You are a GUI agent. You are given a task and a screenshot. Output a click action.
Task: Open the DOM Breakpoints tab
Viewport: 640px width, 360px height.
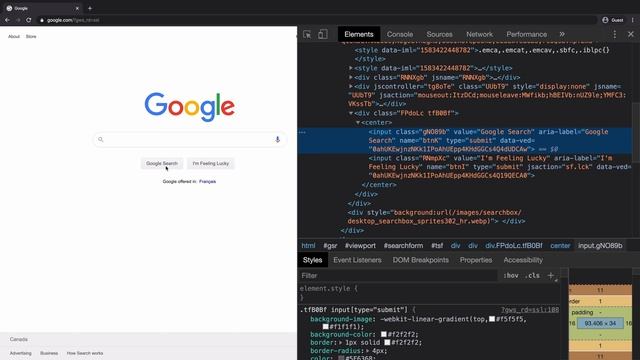coord(420,260)
